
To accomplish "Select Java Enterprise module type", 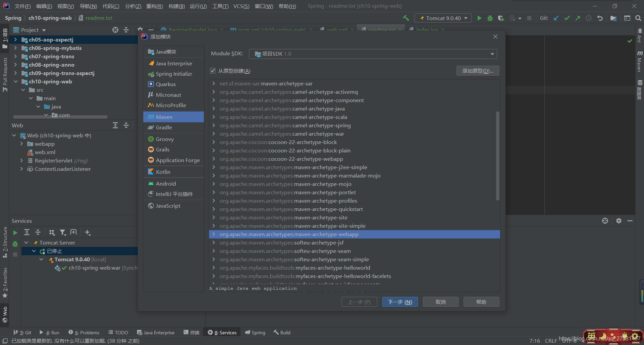I will [x=174, y=63].
